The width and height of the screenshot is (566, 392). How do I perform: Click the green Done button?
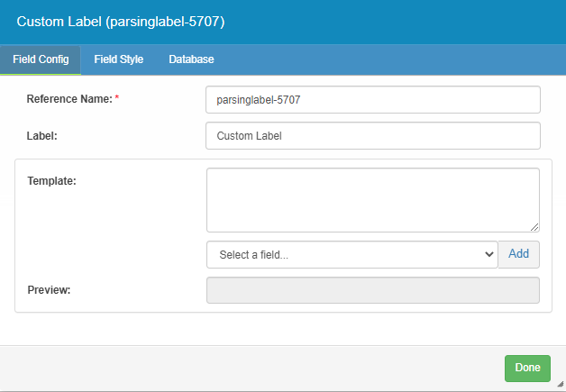point(527,368)
